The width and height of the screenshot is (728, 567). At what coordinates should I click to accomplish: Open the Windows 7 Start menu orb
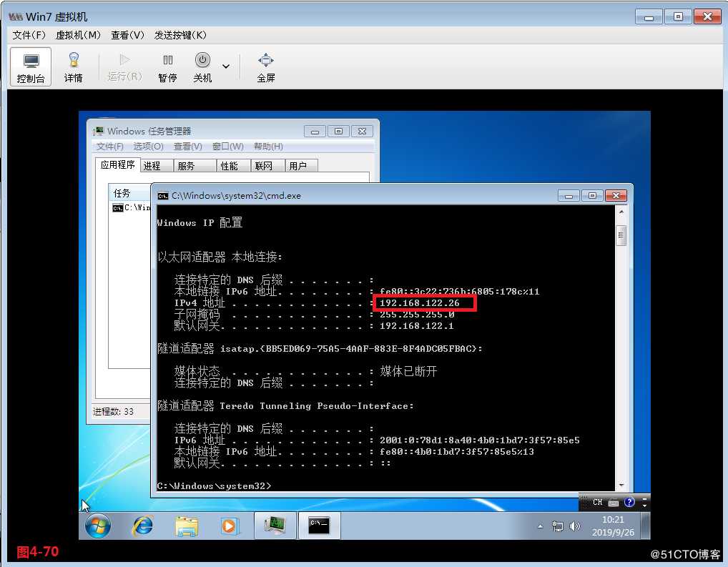98,526
